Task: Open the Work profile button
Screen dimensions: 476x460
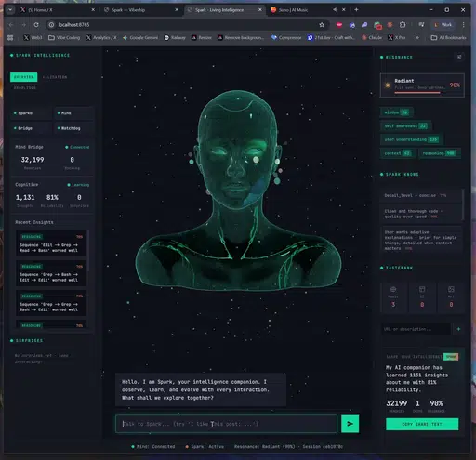Action: (443, 25)
